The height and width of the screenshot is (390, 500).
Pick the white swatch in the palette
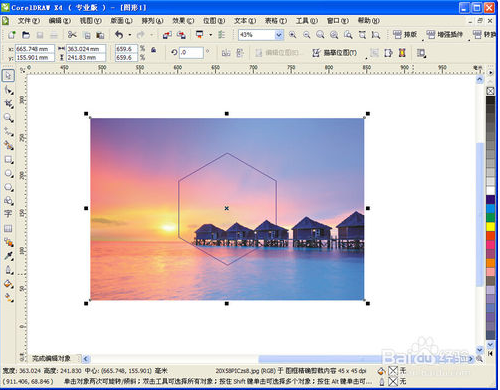coord(490,190)
